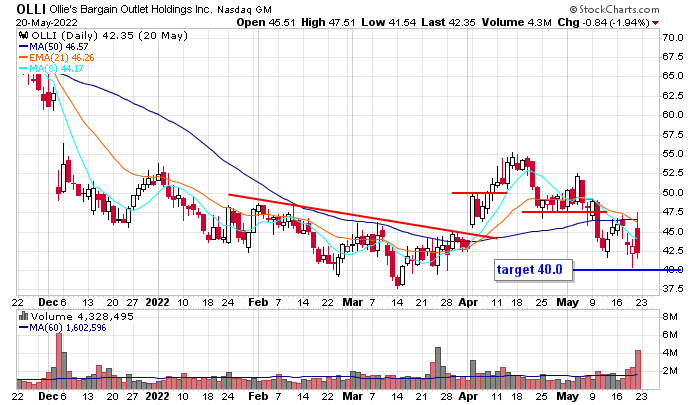Click the Volume 4.3M header value
700x405 pixels.
(517, 22)
